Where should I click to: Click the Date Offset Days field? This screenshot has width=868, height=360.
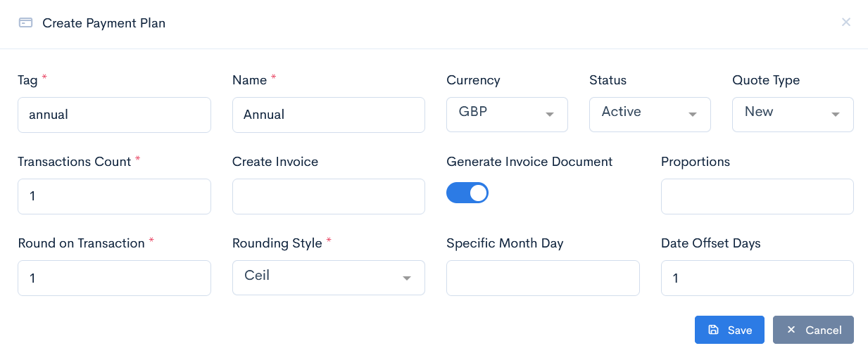757,278
